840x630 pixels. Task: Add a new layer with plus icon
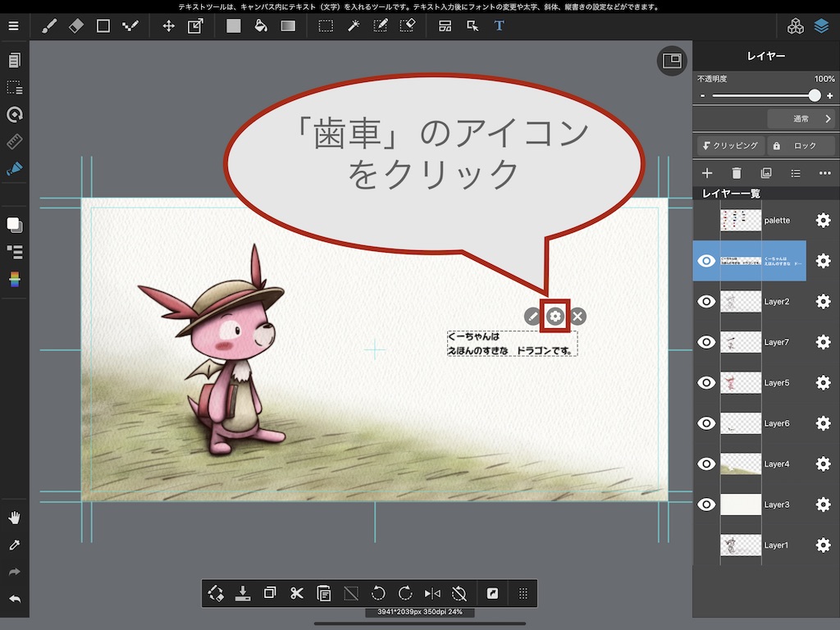pyautogui.click(x=707, y=173)
